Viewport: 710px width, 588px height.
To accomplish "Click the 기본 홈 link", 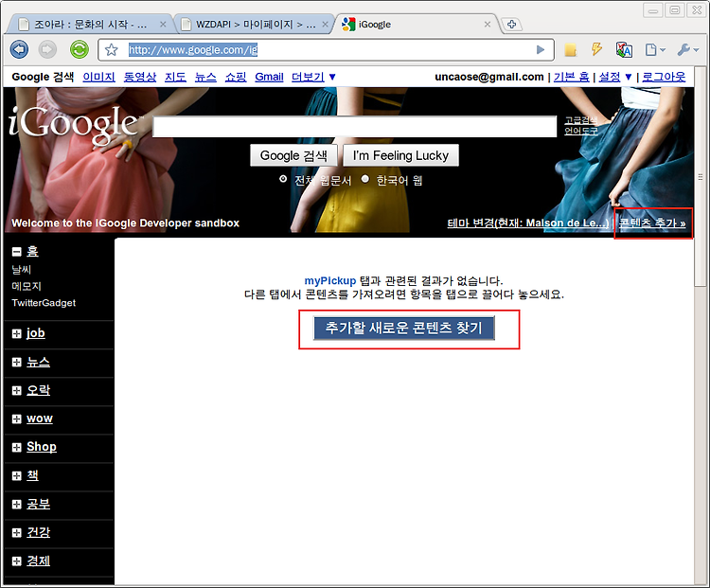I will pos(572,77).
